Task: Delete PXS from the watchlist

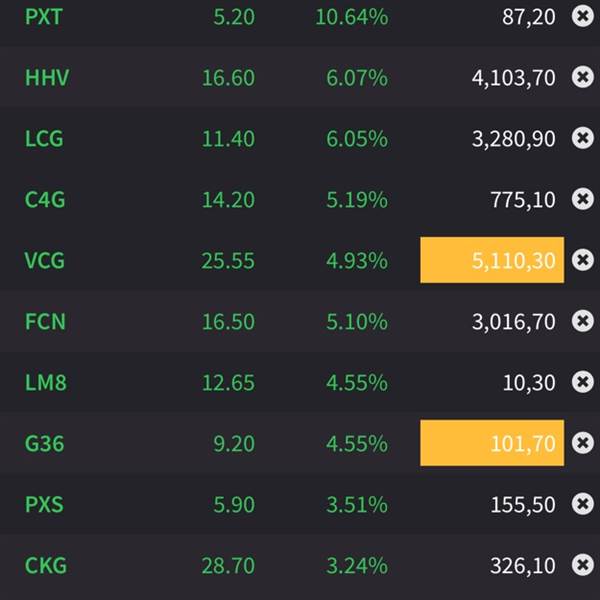Action: coord(582,504)
